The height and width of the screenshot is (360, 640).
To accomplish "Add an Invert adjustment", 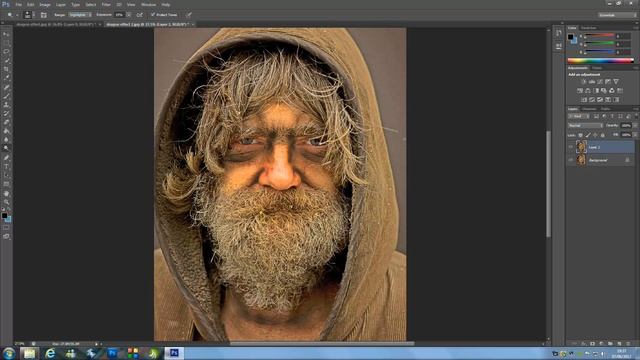I will (x=584, y=100).
